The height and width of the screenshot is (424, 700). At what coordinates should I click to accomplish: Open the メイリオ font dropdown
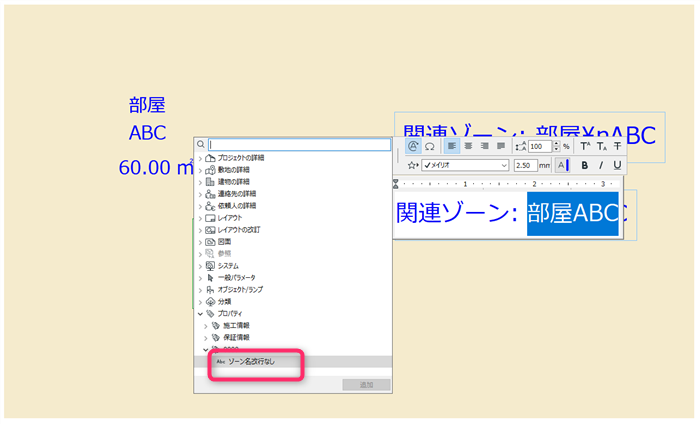465,165
